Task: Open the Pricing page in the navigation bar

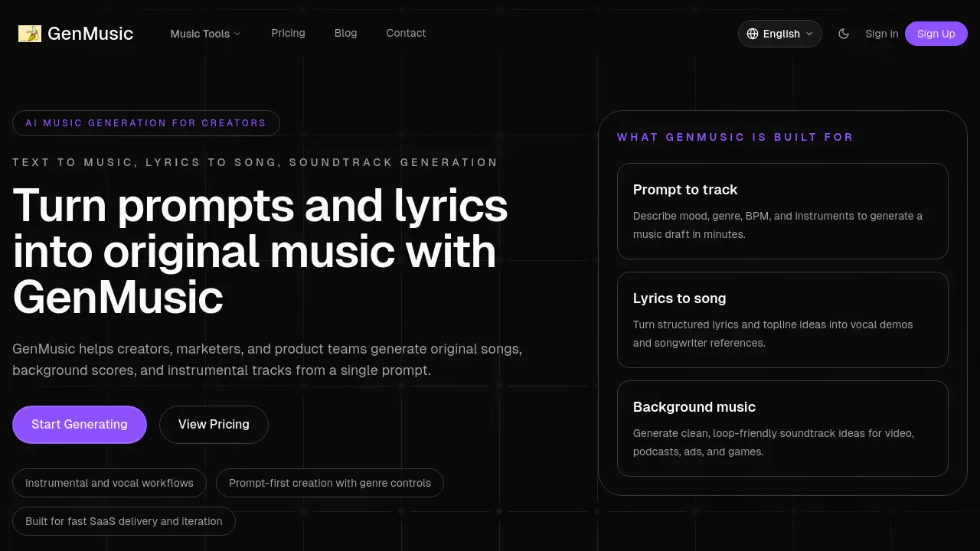Action: coord(288,33)
